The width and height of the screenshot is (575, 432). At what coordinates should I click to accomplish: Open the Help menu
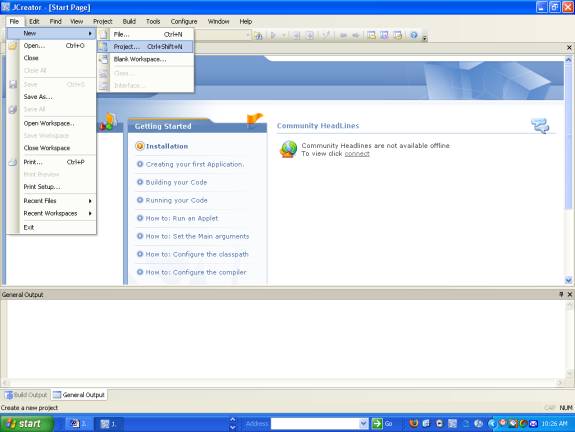(246, 22)
